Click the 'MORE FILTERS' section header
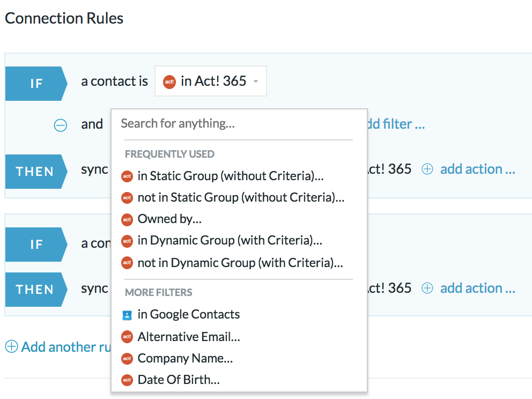The height and width of the screenshot is (399, 532). [158, 292]
